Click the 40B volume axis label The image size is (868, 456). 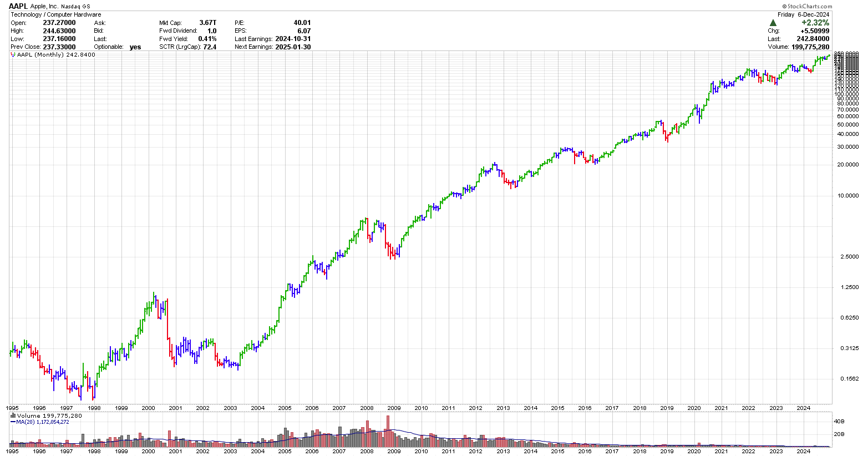point(839,421)
